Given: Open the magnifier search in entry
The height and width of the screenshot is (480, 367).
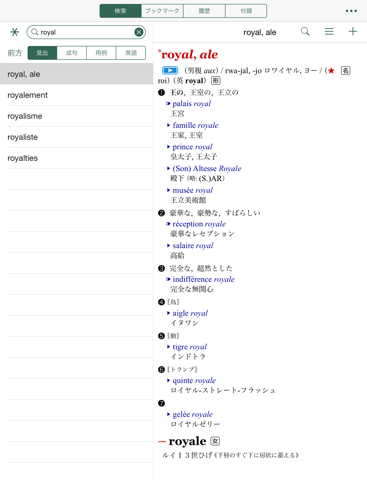Looking at the screenshot, I should click(x=305, y=32).
